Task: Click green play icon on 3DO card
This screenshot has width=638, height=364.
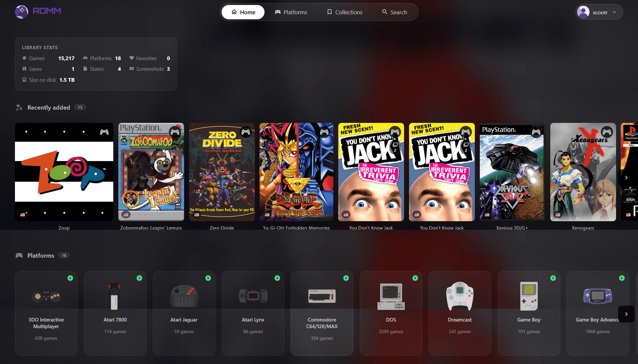Action: pyautogui.click(x=70, y=278)
